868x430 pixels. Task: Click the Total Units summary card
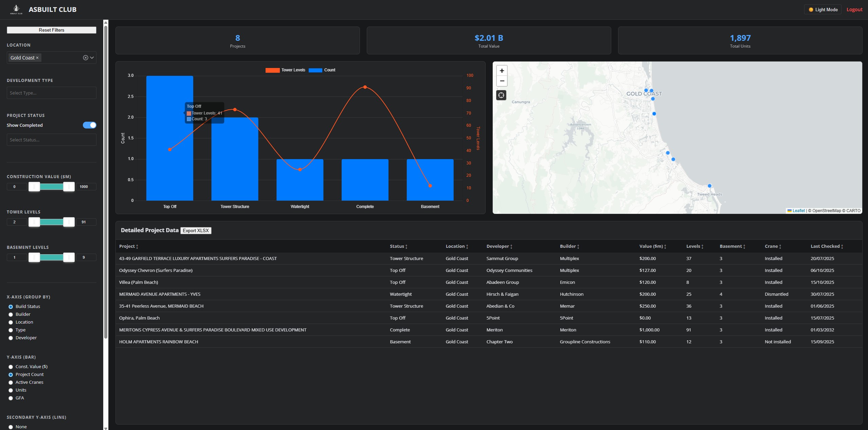tap(740, 40)
